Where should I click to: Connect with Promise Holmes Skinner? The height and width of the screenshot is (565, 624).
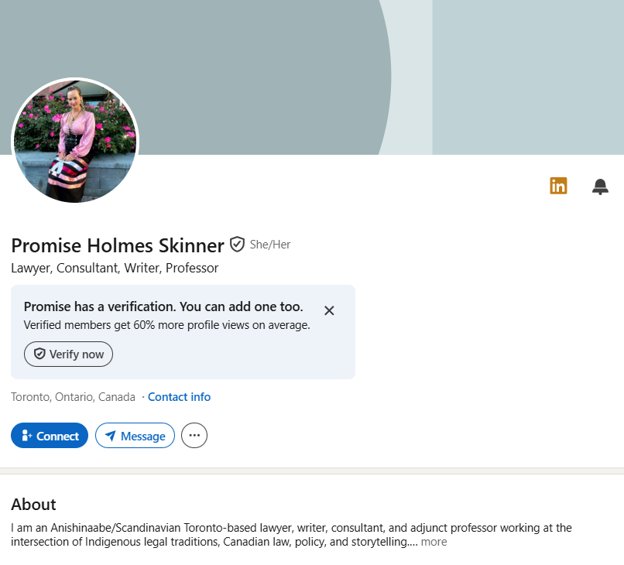pos(49,435)
